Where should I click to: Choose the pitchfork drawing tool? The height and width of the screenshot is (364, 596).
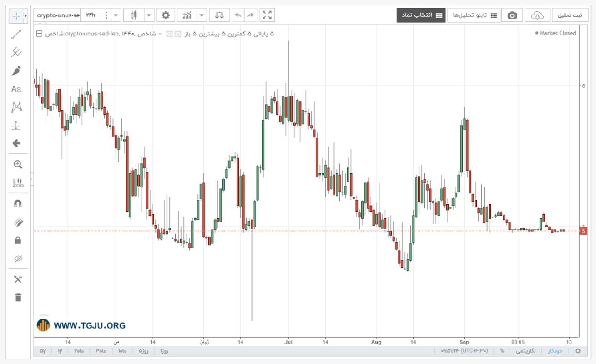(x=16, y=53)
